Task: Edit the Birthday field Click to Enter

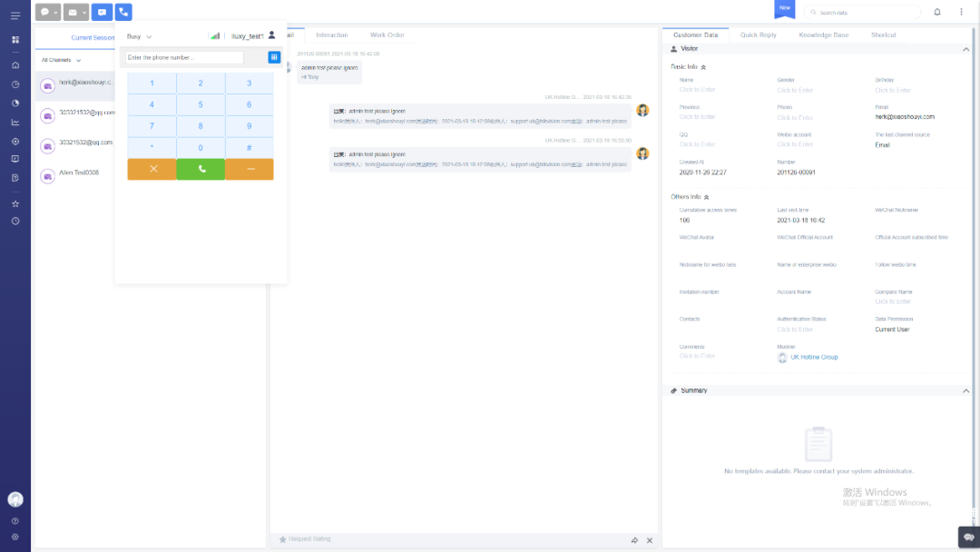Action: (x=893, y=90)
